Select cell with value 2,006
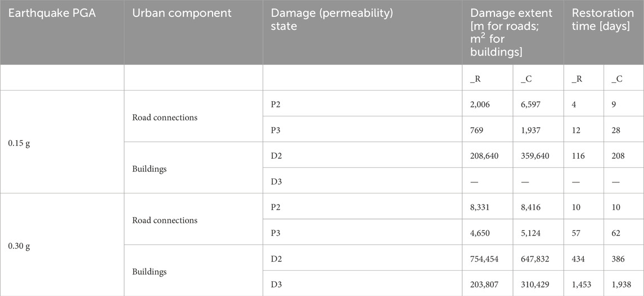The width and height of the screenshot is (644, 296). (x=480, y=105)
